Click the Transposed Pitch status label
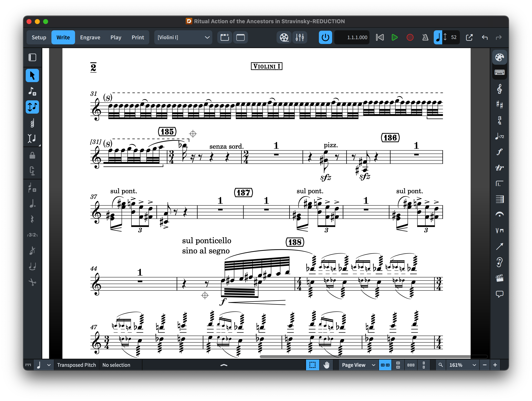 pyautogui.click(x=76, y=365)
